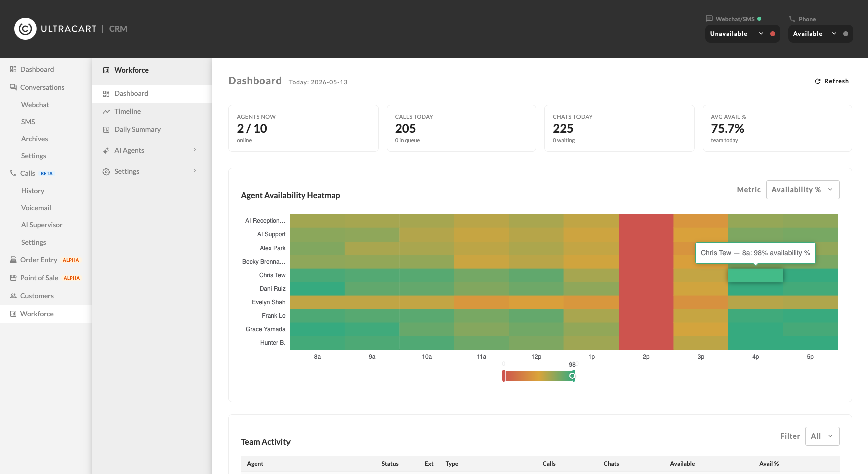868x474 pixels.
Task: Click the Conversations chat icon in sidebar
Action: point(13,87)
